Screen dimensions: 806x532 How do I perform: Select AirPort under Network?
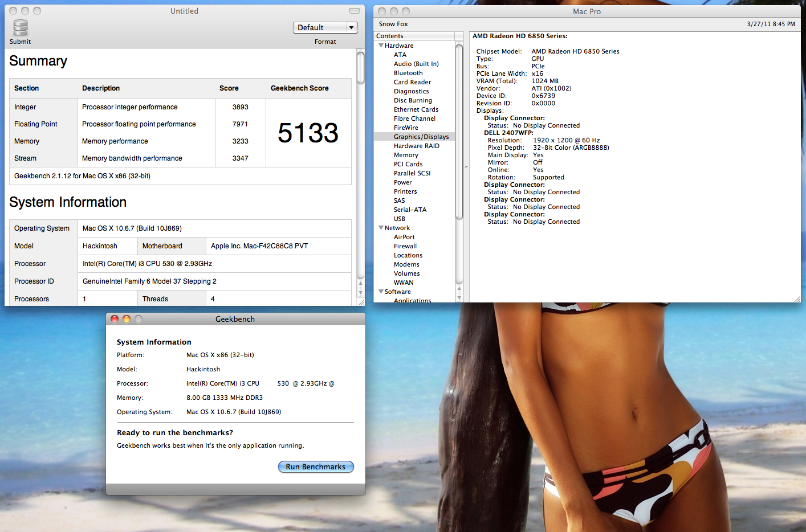pos(404,237)
